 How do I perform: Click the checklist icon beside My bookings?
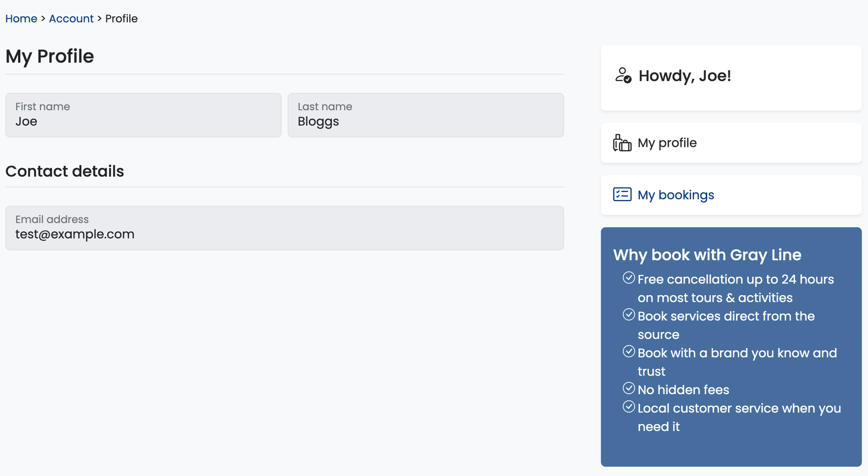[x=622, y=194]
